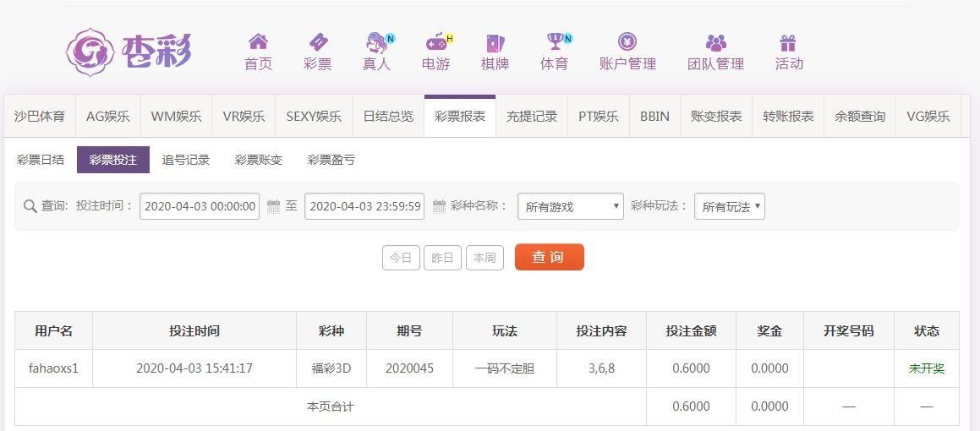Open the 彩票账变 sub-tab
Image resolution: width=980 pixels, height=431 pixels.
tap(259, 160)
